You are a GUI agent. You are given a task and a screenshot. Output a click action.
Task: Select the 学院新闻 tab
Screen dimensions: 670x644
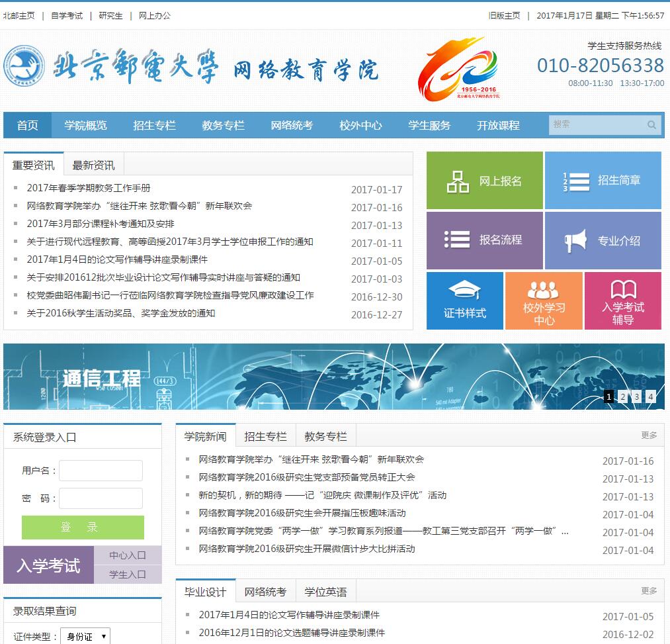206,436
